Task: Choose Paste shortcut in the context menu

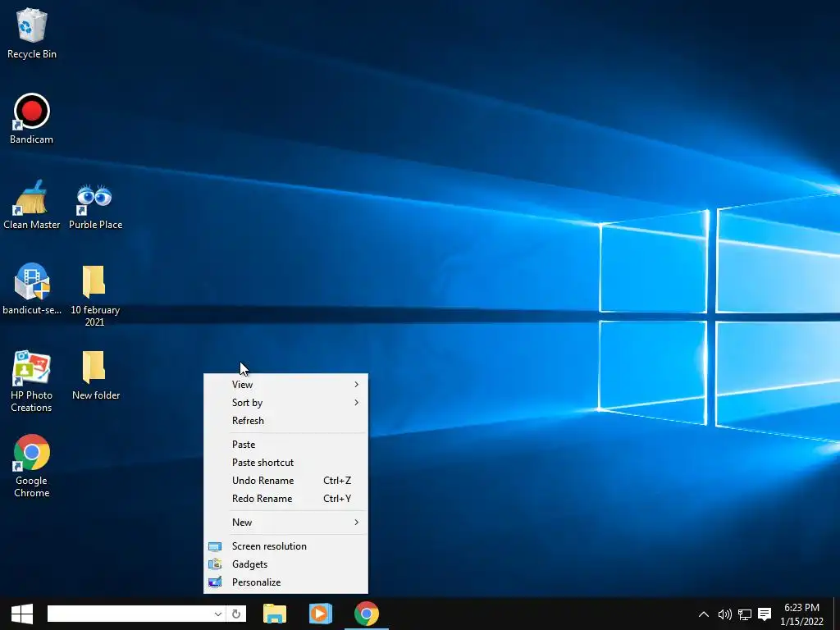Action: [x=286, y=463]
